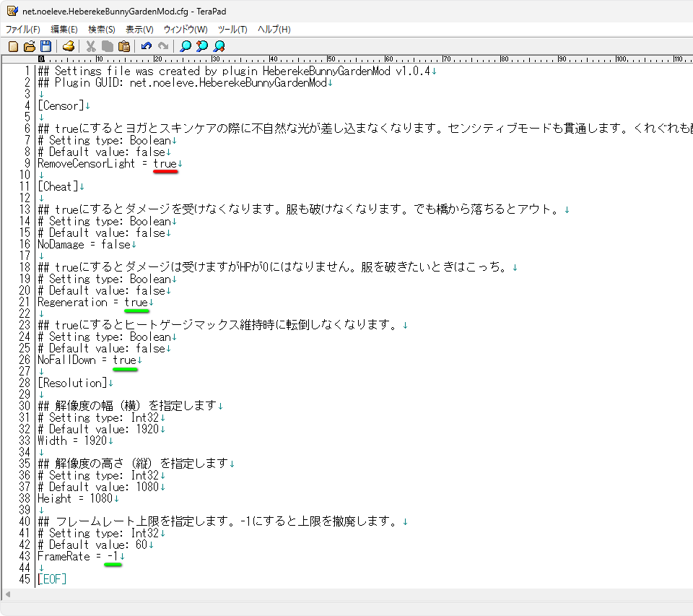Click the Redo arrow icon
This screenshot has width=693, height=616.
(163, 46)
